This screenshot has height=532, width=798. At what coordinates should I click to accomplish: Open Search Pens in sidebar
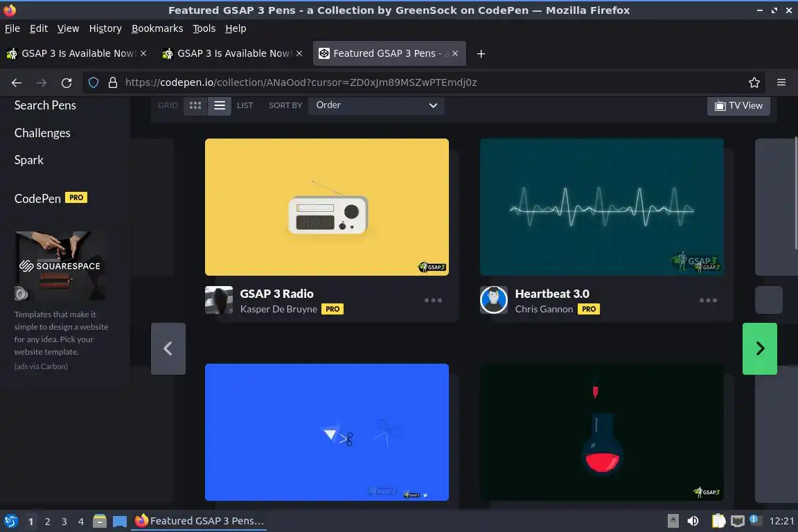point(45,105)
